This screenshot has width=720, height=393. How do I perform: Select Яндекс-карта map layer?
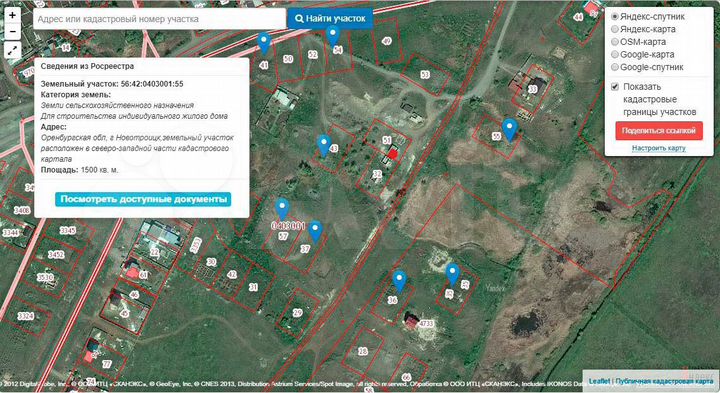click(614, 29)
